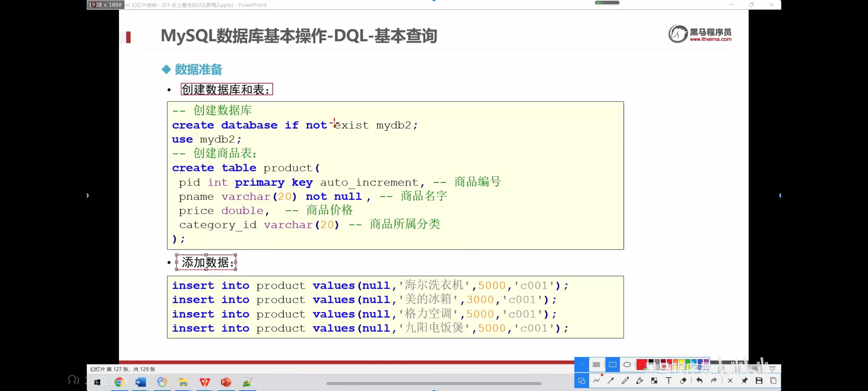Toggle the ellipse shape option
868x391 pixels.
[x=627, y=364]
